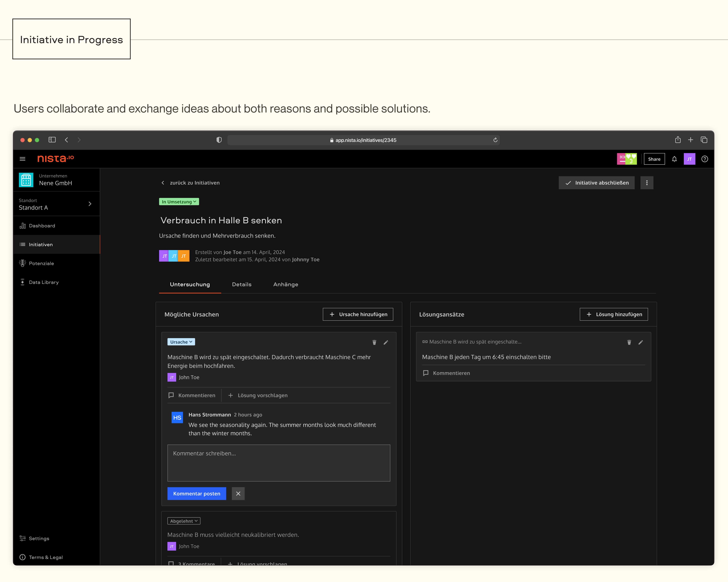Open the three-dot more options menu
This screenshot has width=728, height=582.
click(647, 183)
